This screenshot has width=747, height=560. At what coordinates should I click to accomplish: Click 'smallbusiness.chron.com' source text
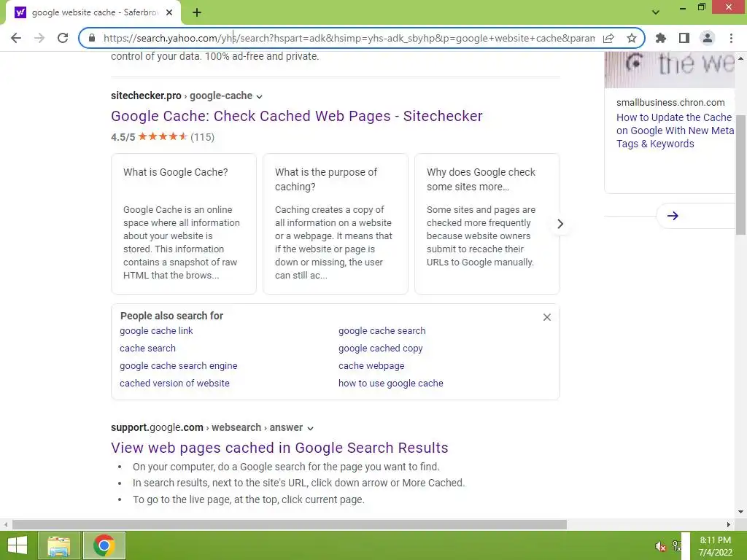coord(670,102)
